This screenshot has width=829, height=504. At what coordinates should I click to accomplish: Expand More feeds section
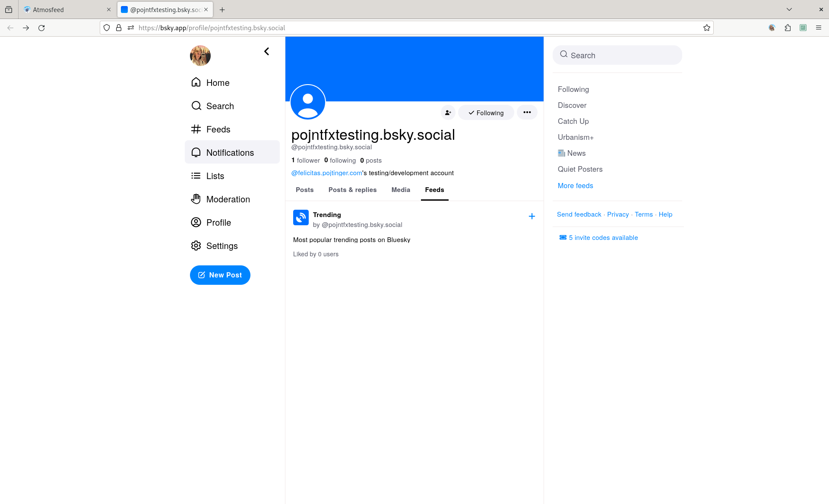tap(575, 185)
